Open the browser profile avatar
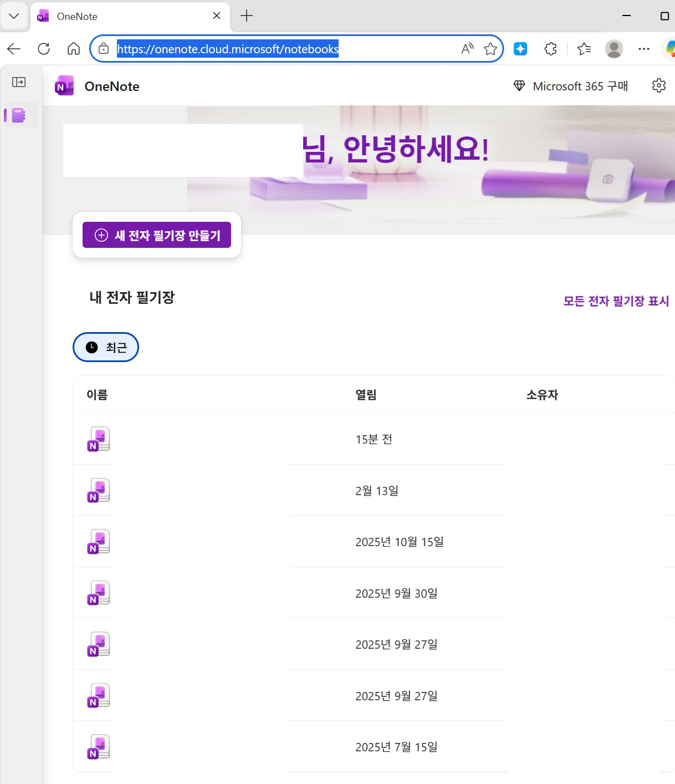The image size is (675, 784). pos(614,49)
